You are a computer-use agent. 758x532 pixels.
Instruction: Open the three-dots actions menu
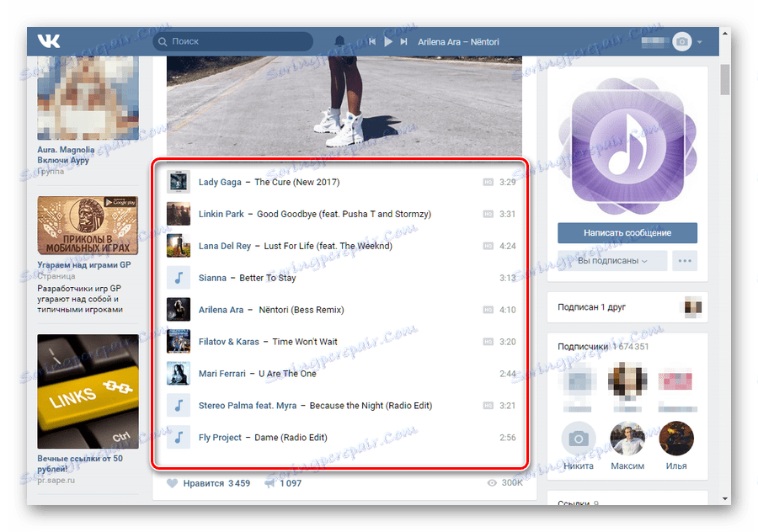685,261
